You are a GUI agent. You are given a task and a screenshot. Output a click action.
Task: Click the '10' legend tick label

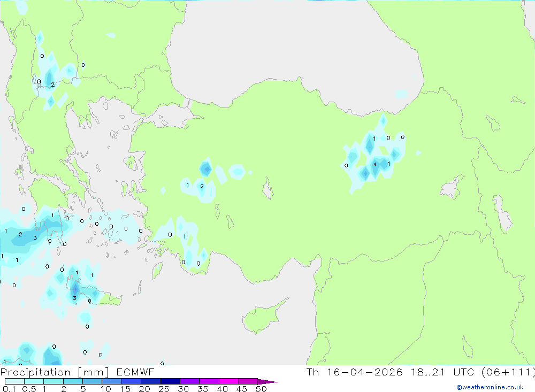pyautogui.click(x=106, y=389)
